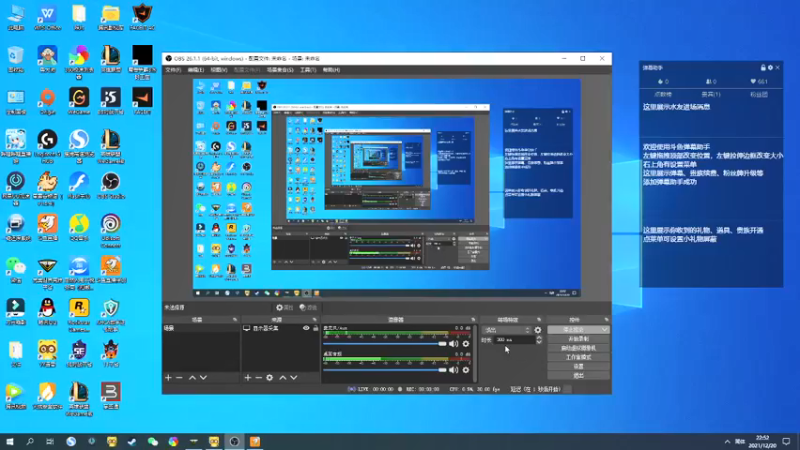This screenshot has height=450, width=800.
Task: Switch to 粉丝团 tab in danmu assistant
Action: tap(759, 94)
